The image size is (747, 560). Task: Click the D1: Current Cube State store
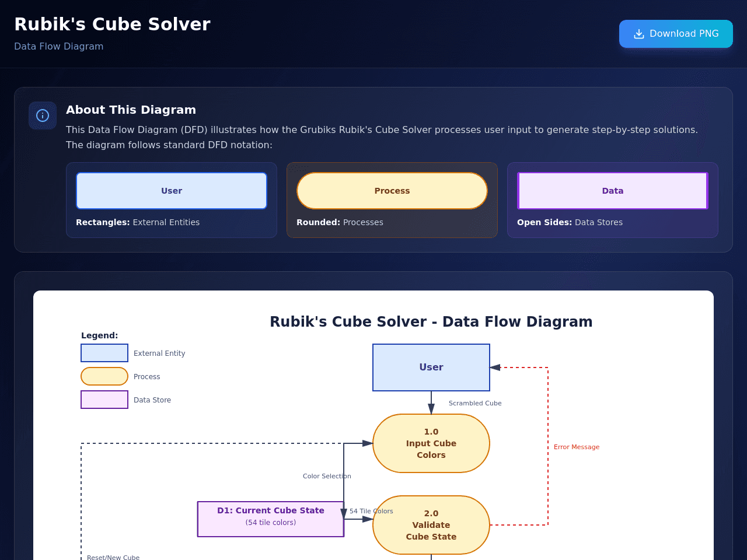pyautogui.click(x=271, y=519)
